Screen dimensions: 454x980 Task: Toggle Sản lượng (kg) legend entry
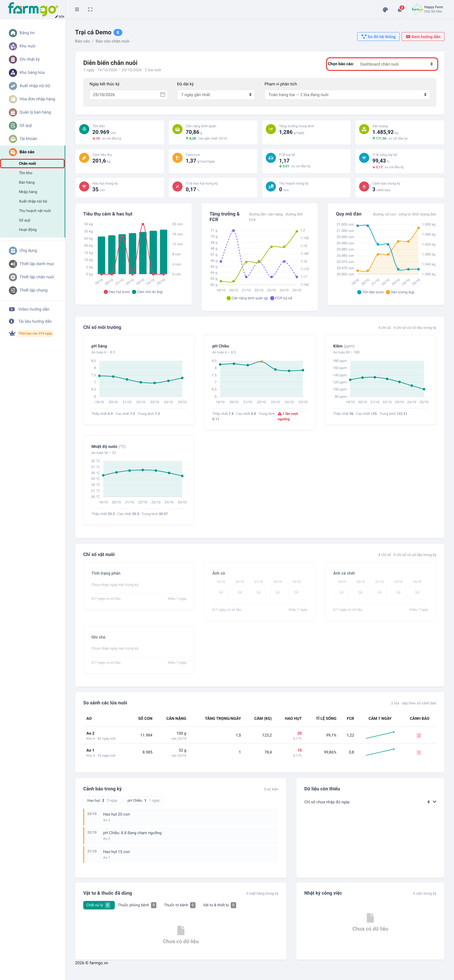(x=400, y=292)
